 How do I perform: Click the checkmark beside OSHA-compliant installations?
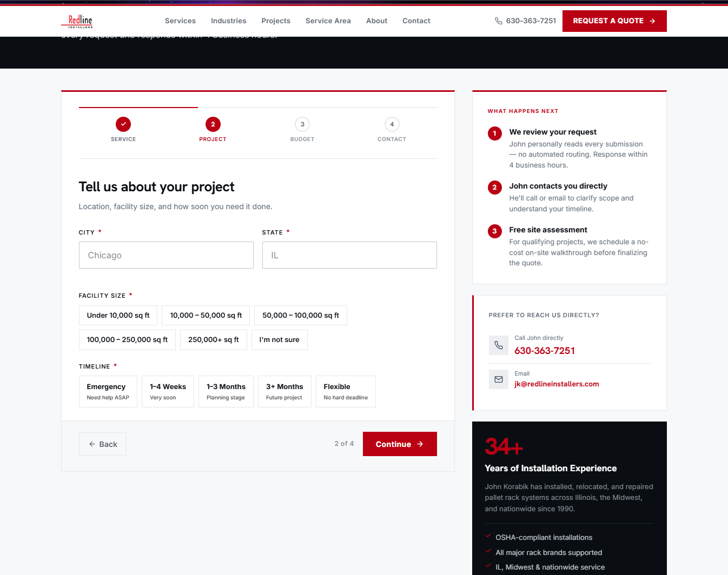488,536
